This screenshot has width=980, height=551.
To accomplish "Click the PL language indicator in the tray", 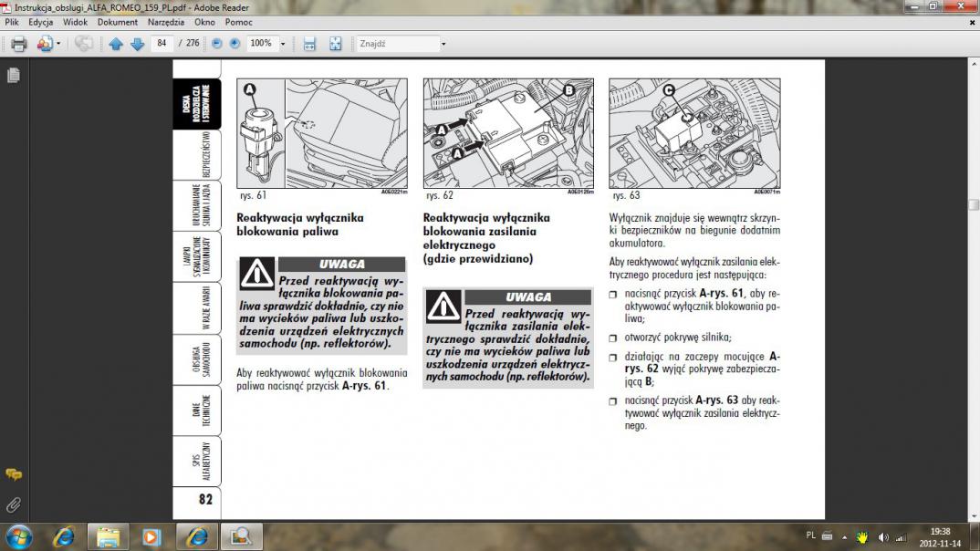I will point(810,535).
